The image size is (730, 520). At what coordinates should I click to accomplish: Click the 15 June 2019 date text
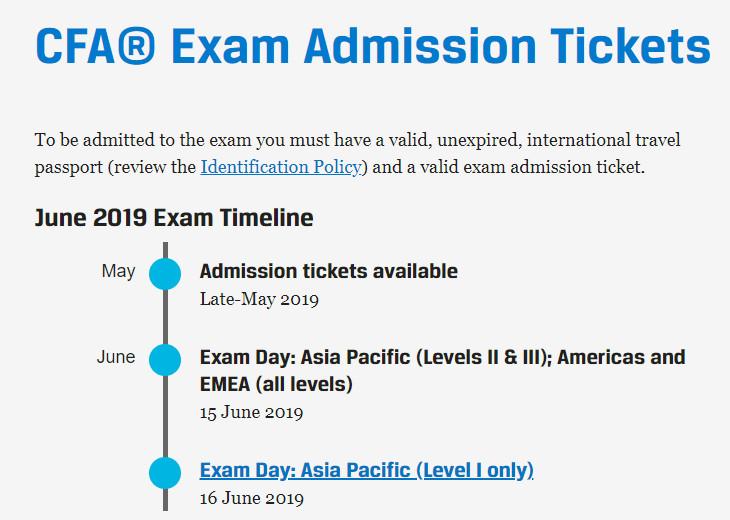[x=251, y=412]
